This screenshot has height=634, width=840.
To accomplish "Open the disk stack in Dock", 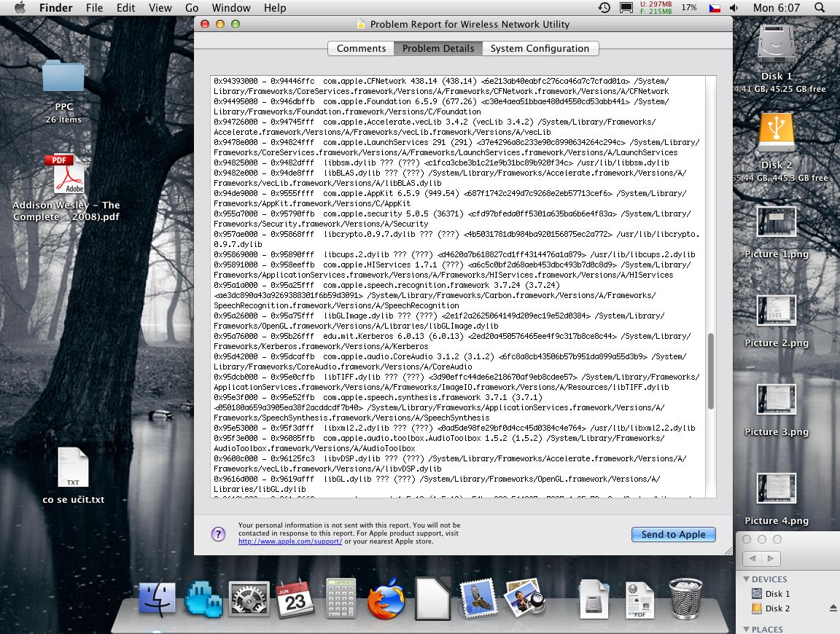I will click(x=594, y=600).
